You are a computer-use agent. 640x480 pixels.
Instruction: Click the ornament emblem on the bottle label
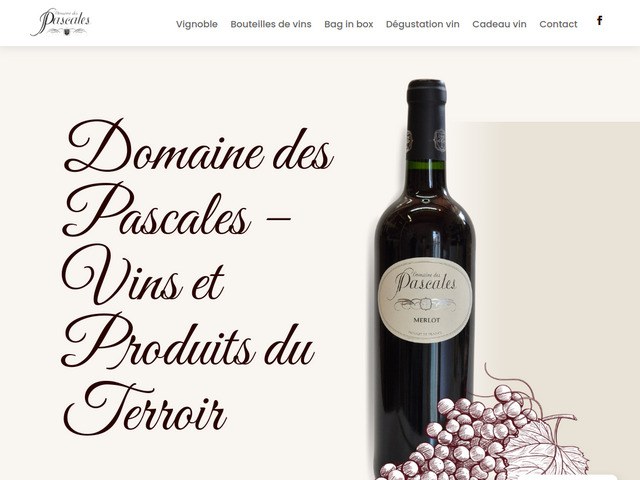pyautogui.click(x=424, y=304)
